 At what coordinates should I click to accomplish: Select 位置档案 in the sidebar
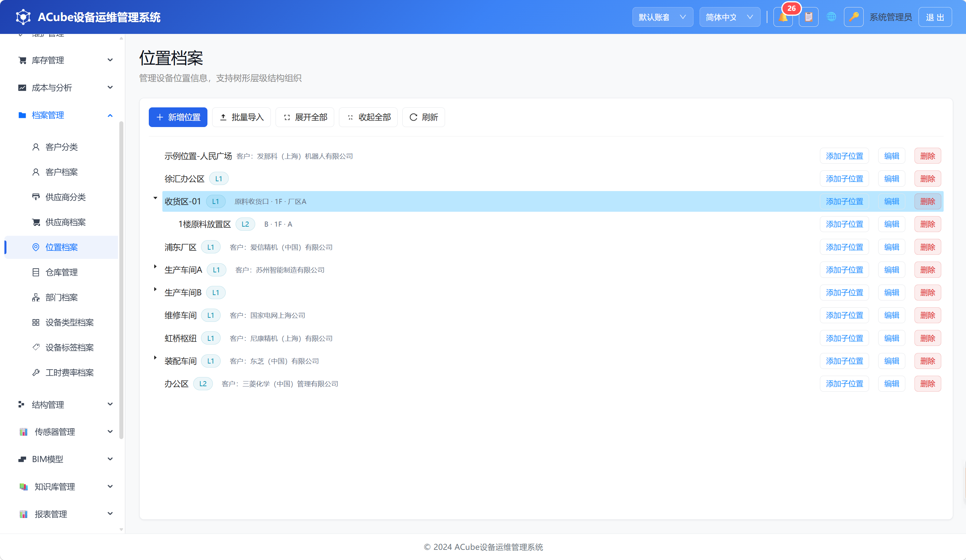pyautogui.click(x=61, y=247)
